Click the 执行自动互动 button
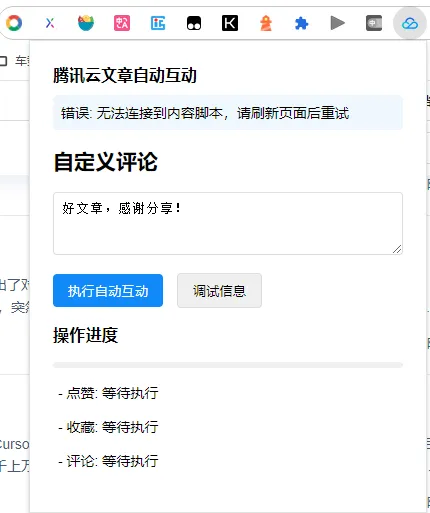 coord(108,291)
